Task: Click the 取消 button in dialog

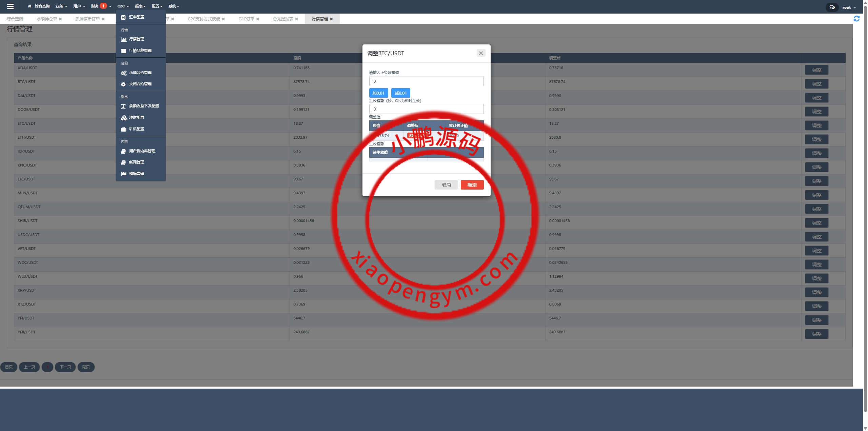Action: 446,185
